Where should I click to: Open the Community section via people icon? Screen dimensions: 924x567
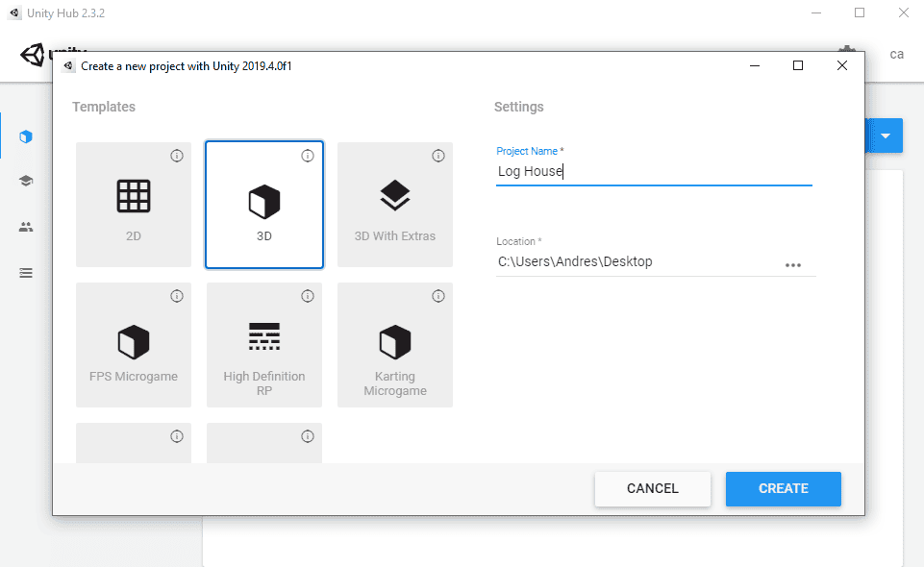pyautogui.click(x=25, y=226)
